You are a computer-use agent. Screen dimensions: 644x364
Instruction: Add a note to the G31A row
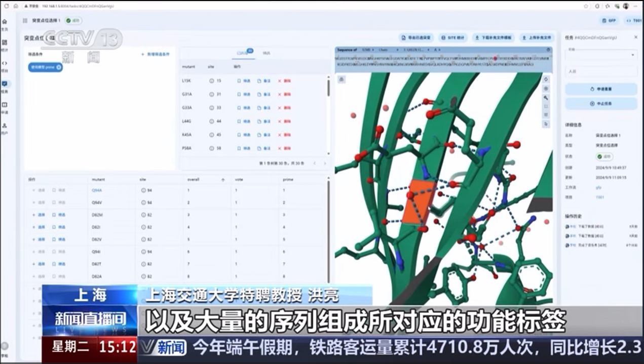tap(264, 94)
